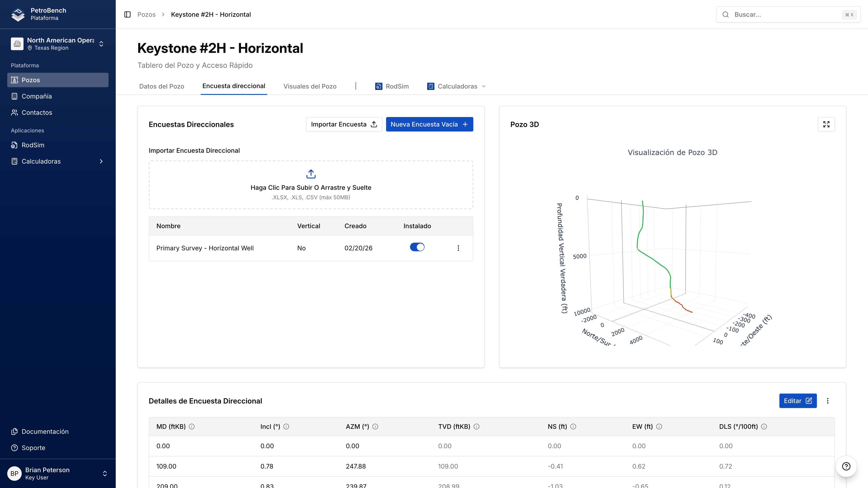The image size is (868, 488).
Task: Click the Pozos breadcrumb link
Action: point(146,14)
